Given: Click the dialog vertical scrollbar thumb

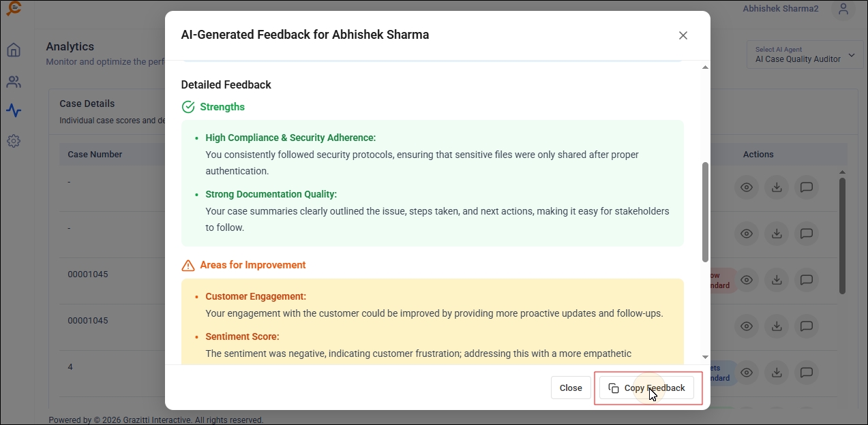Looking at the screenshot, I should tap(705, 211).
